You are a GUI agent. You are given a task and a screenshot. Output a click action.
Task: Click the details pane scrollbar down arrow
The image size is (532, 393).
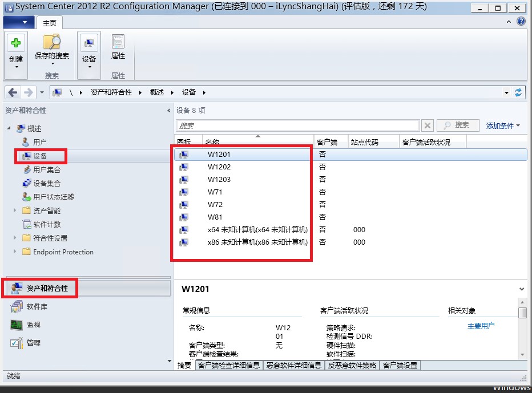tap(522, 355)
